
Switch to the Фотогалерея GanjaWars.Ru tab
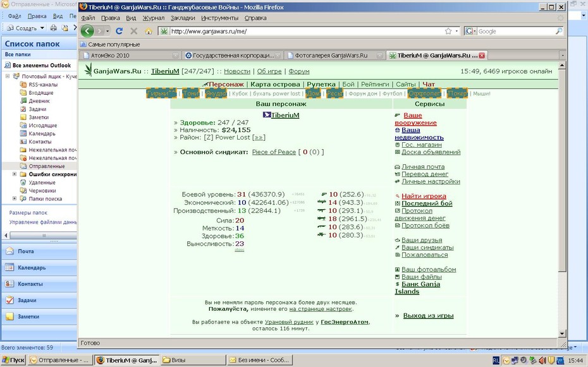tap(335, 56)
